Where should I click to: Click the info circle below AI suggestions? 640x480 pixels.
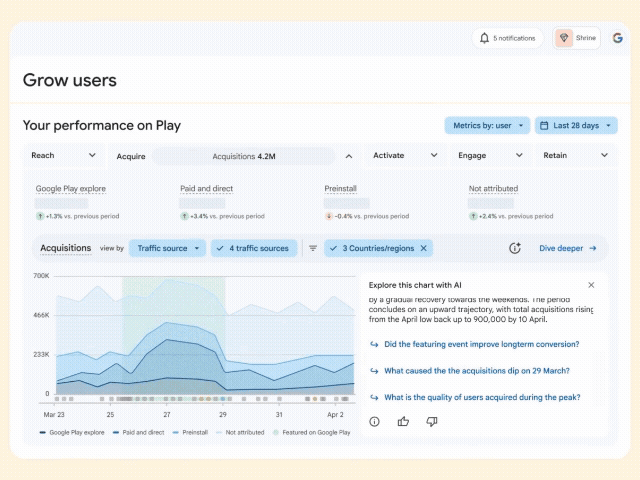(374, 422)
